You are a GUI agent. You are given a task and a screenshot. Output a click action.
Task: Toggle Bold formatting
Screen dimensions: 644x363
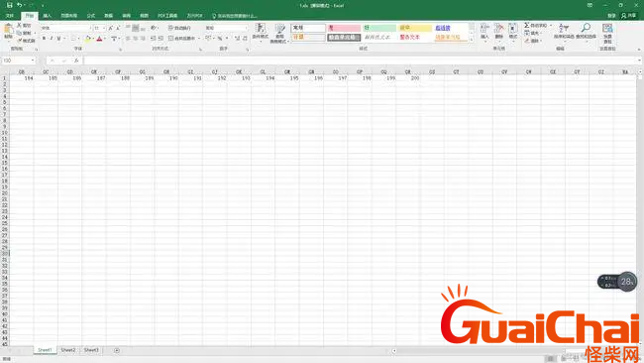coord(44,39)
